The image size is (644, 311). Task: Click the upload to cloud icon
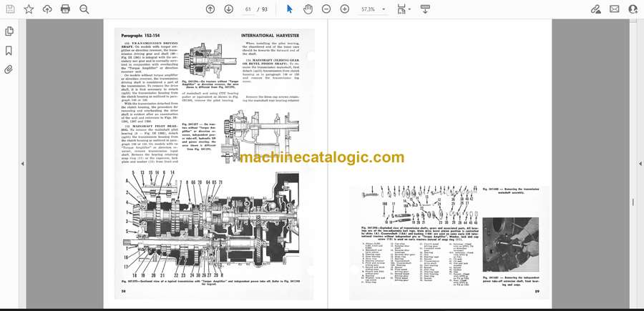[x=47, y=9]
